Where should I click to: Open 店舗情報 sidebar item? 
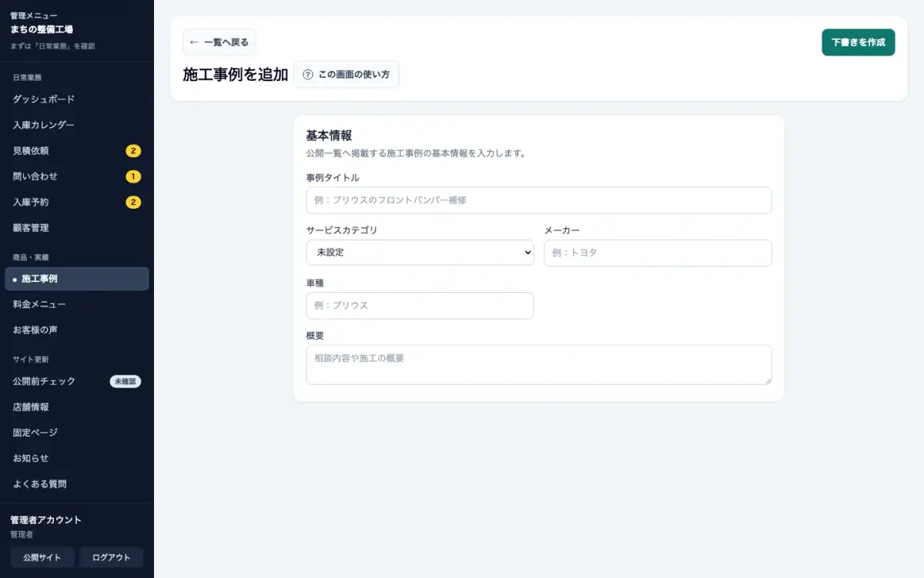(77, 407)
